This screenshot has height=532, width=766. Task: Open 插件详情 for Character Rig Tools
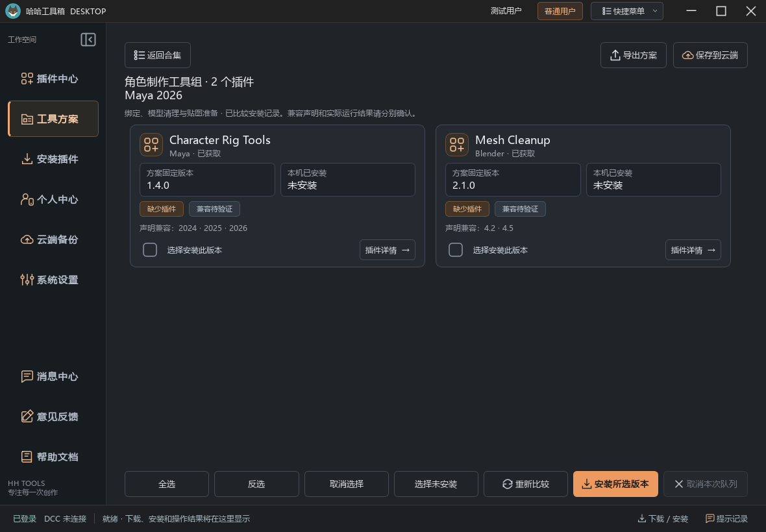[x=388, y=250]
